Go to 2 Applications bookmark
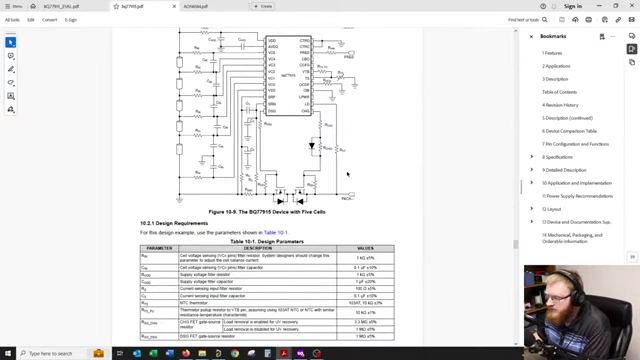640x360 pixels. point(556,66)
